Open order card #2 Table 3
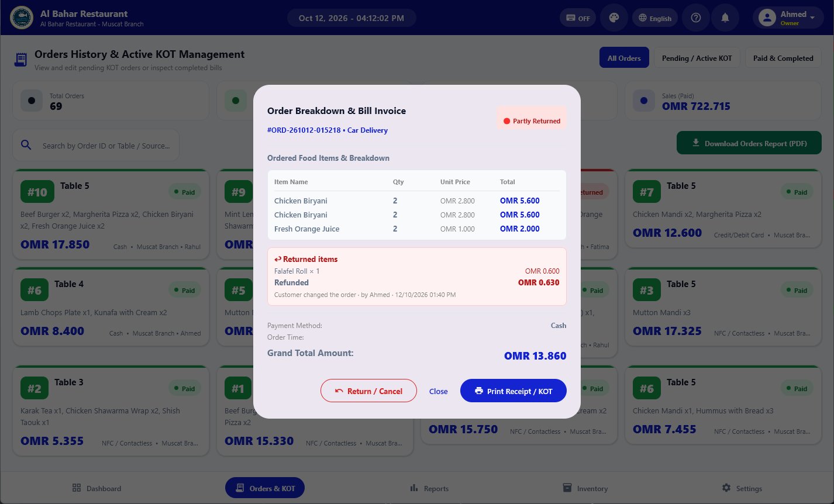 point(111,410)
